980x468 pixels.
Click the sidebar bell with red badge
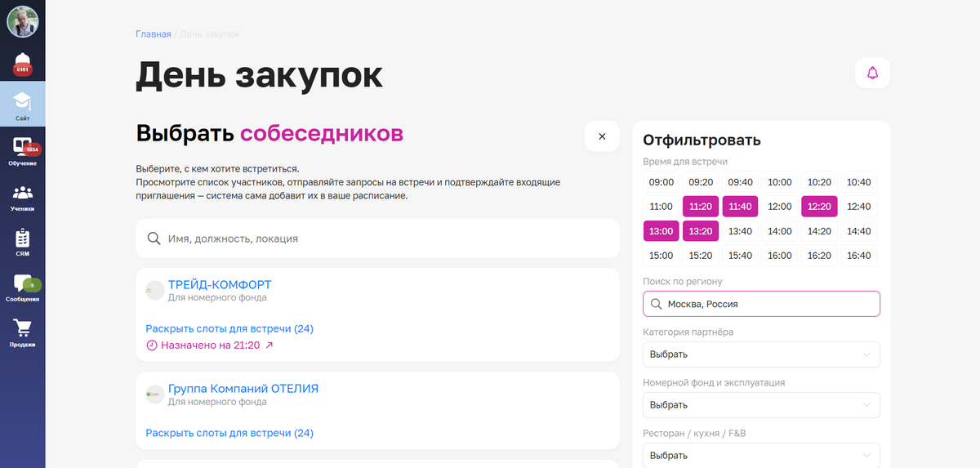point(22,63)
